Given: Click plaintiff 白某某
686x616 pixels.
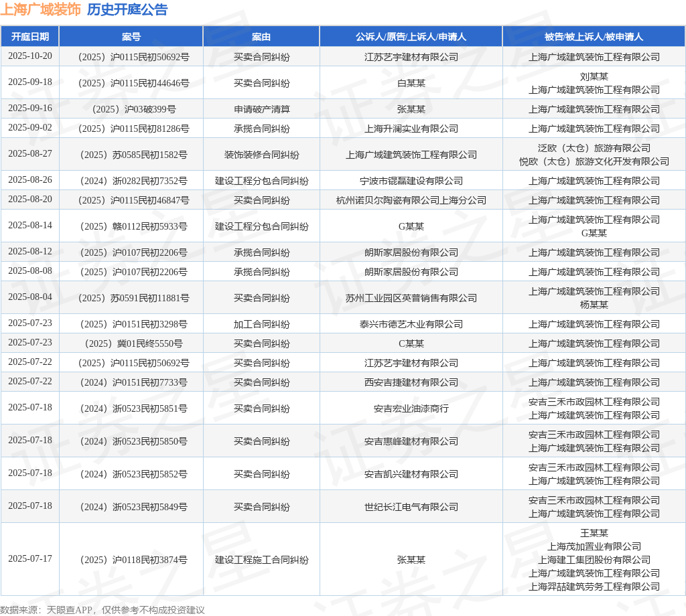Looking at the screenshot, I should tap(411, 83).
